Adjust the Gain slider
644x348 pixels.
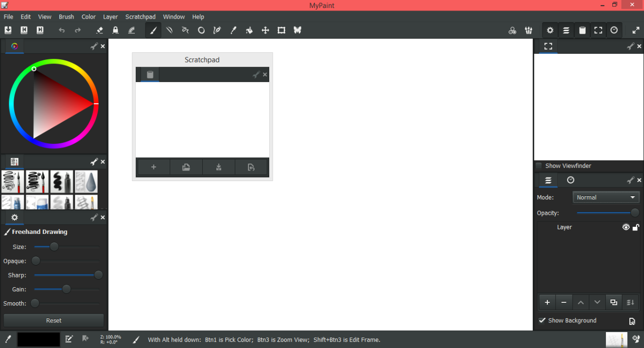[x=66, y=289]
